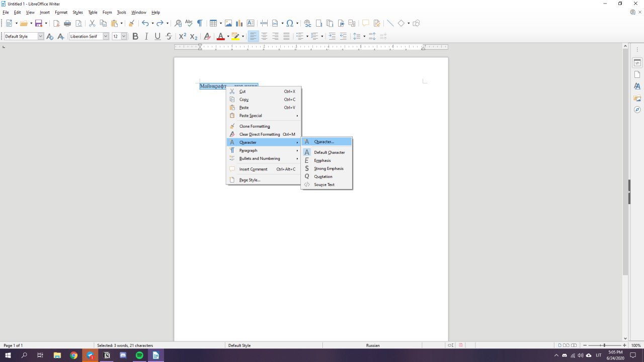Open Discord from the taskbar

coord(123,355)
